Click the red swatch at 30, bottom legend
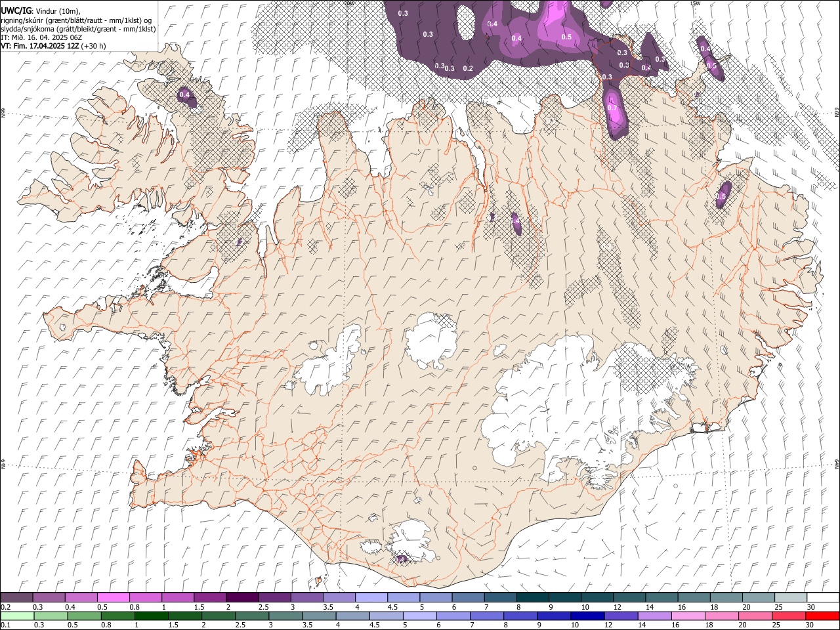 tap(822, 616)
